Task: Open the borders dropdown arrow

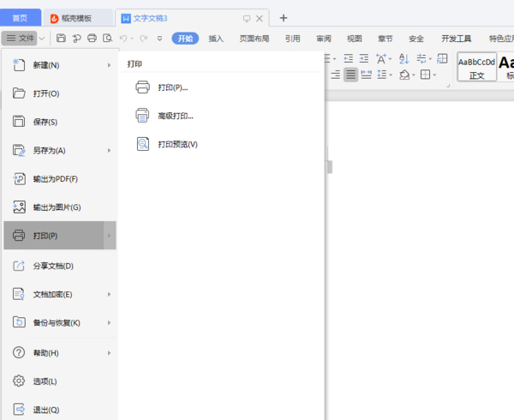Action: tap(434, 75)
